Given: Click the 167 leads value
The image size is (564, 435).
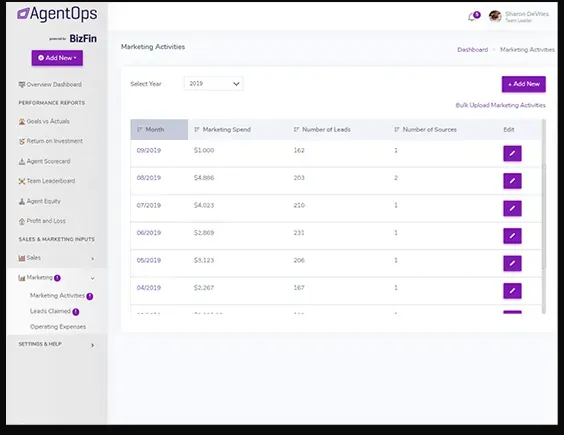Looking at the screenshot, I should point(299,288).
